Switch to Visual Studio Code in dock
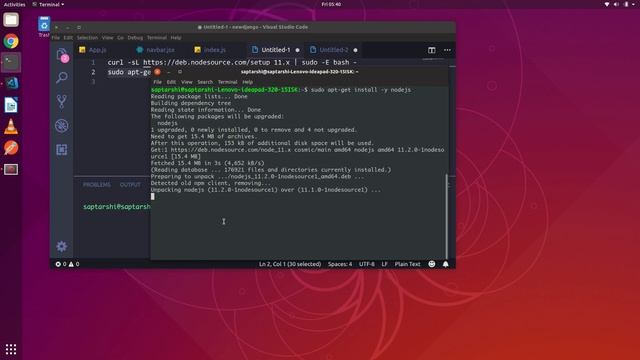 pyautogui.click(x=11, y=83)
